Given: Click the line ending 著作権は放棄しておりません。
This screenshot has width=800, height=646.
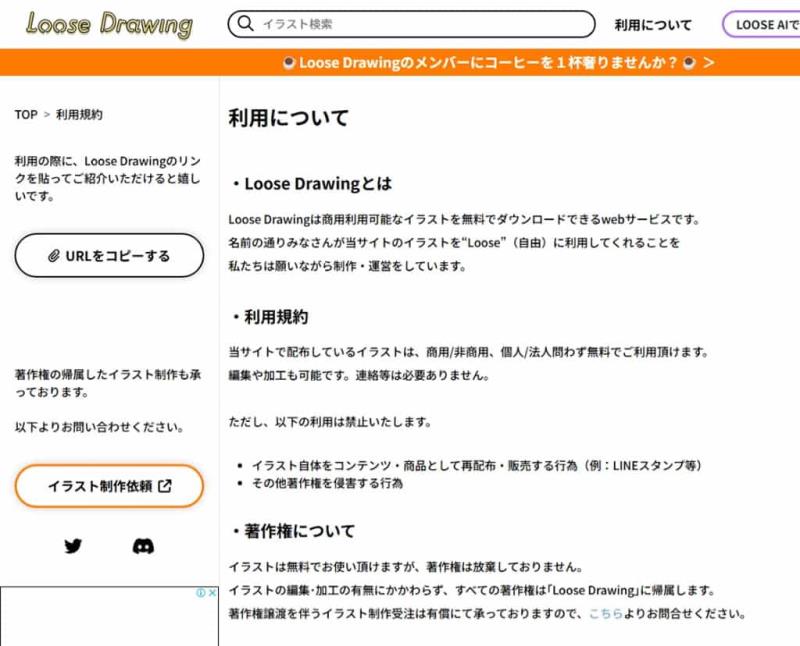Looking at the screenshot, I should pos(406,566).
